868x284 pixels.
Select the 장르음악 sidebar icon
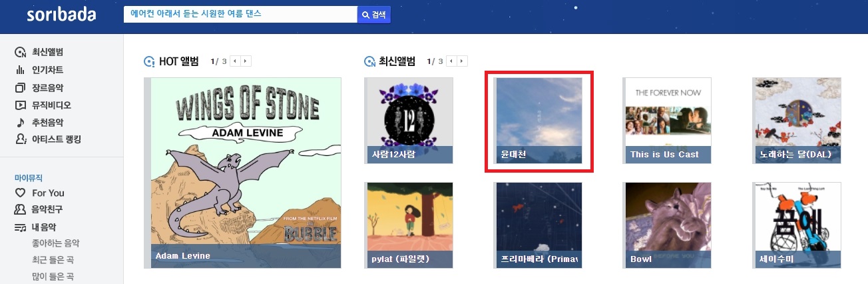click(20, 87)
